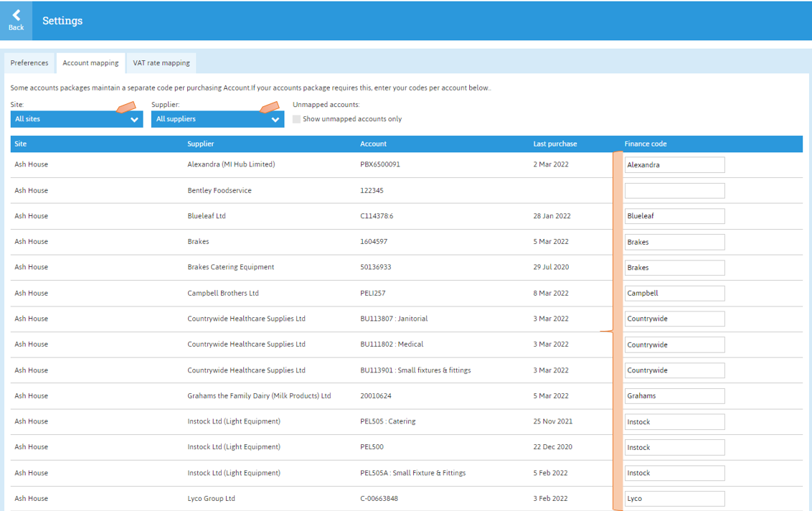
Task: Select supplier Blueleaf Ltd
Action: click(x=207, y=215)
